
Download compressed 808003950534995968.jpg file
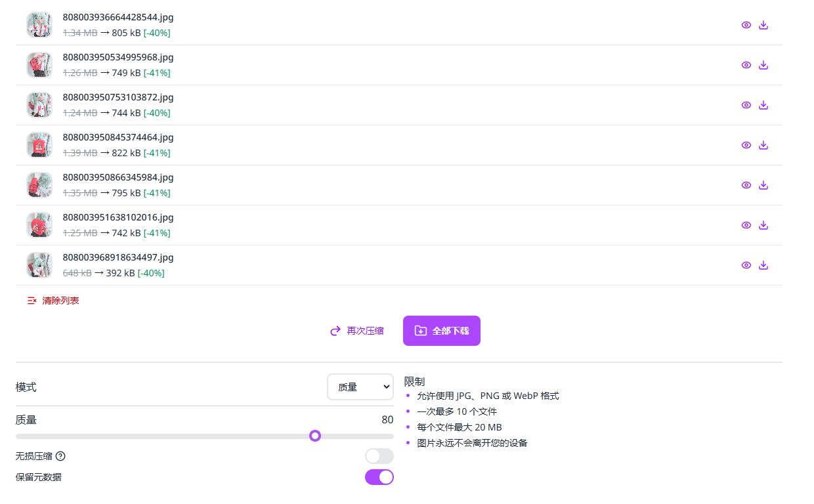tap(763, 65)
